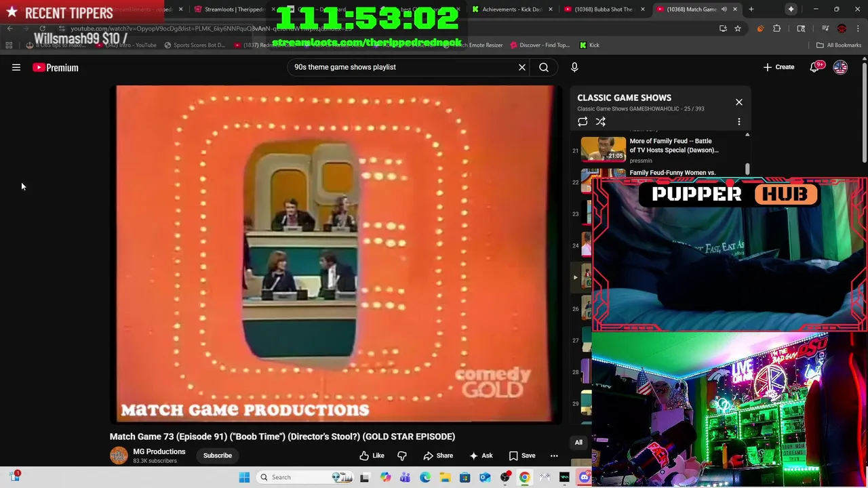Open the YouTube hamburger guide menu

pos(16,67)
